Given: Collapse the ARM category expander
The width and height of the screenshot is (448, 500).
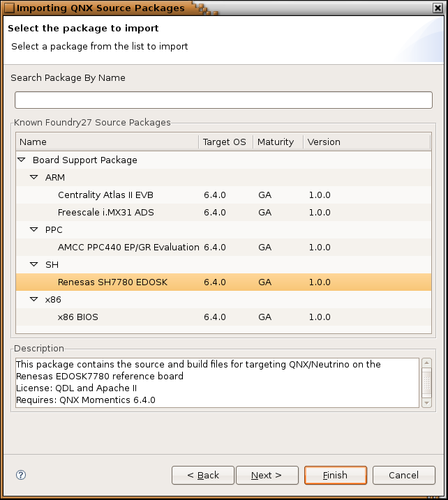Looking at the screenshot, I should point(33,177).
